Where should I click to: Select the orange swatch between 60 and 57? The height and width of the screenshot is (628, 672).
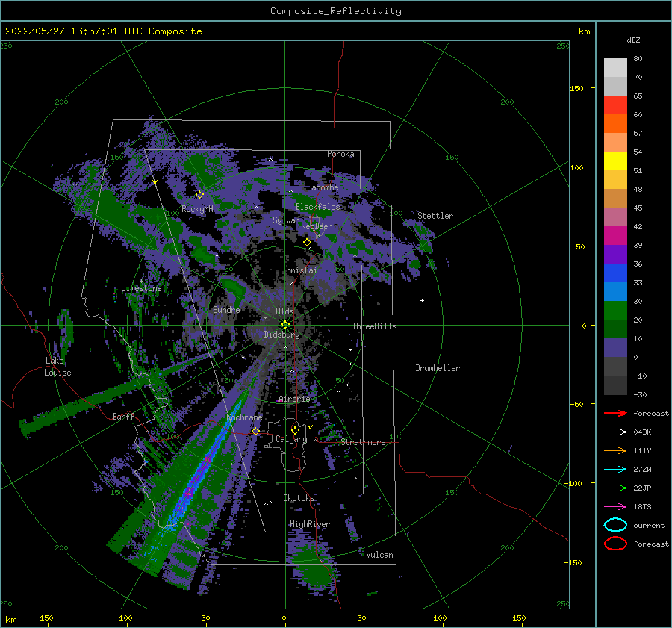tap(615, 124)
